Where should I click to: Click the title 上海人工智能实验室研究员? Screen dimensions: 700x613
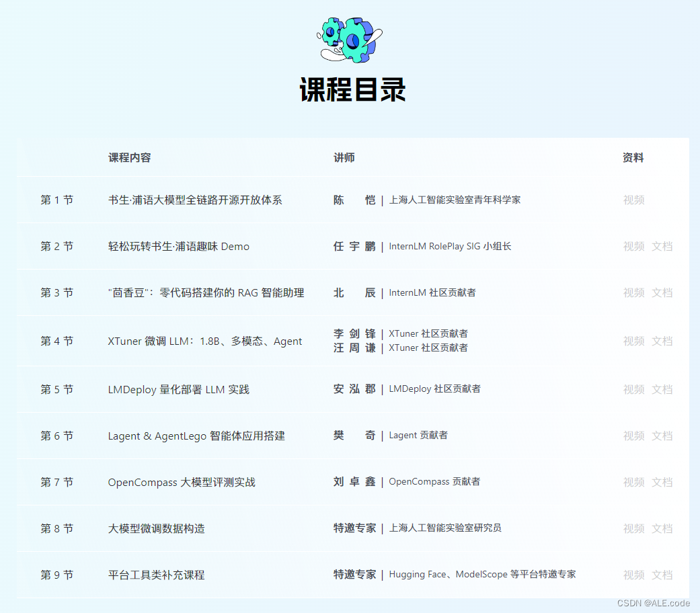445,528
